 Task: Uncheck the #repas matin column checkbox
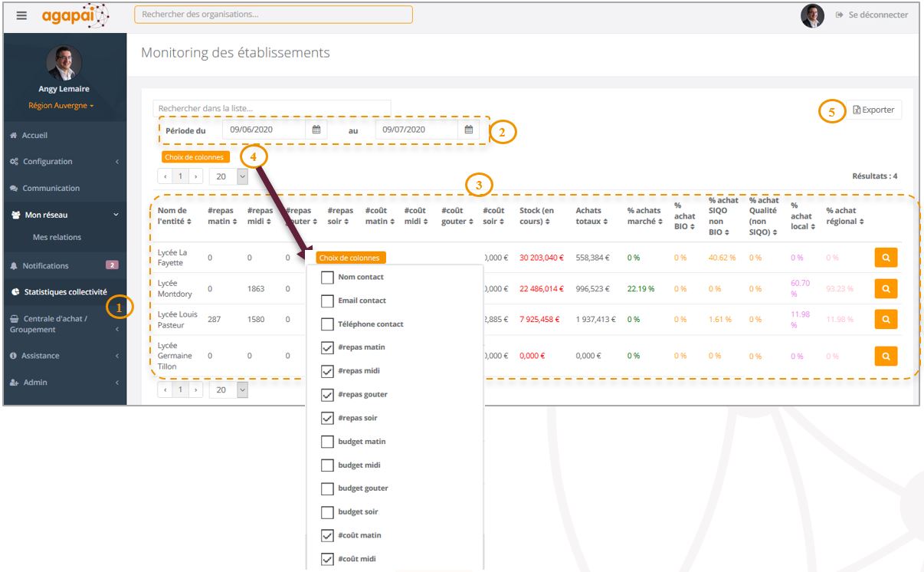coord(327,348)
